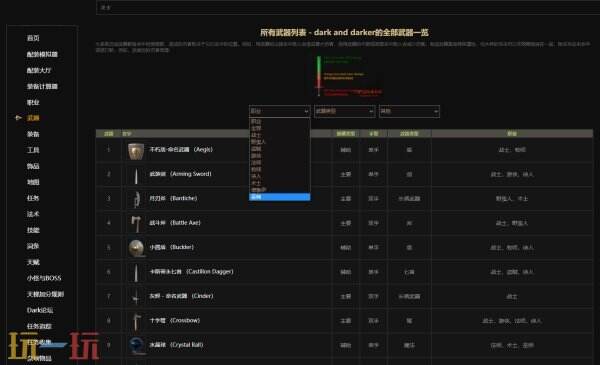Open the Aegis weapon name link

(181, 150)
